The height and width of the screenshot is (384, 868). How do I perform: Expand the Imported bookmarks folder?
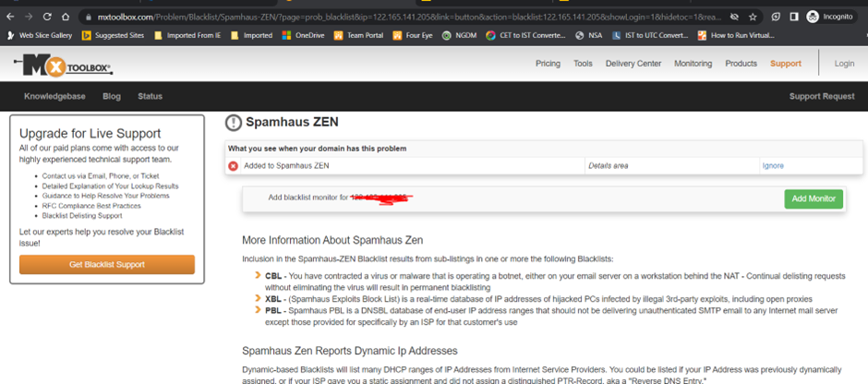(252, 35)
